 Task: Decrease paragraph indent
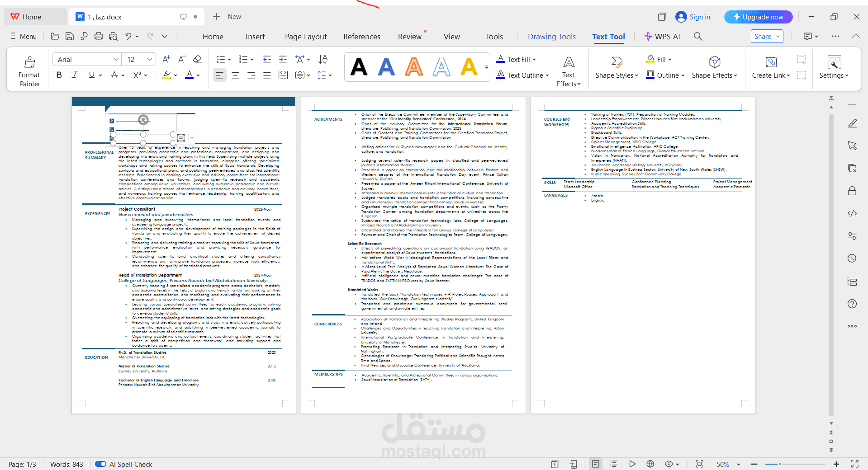pos(267,59)
